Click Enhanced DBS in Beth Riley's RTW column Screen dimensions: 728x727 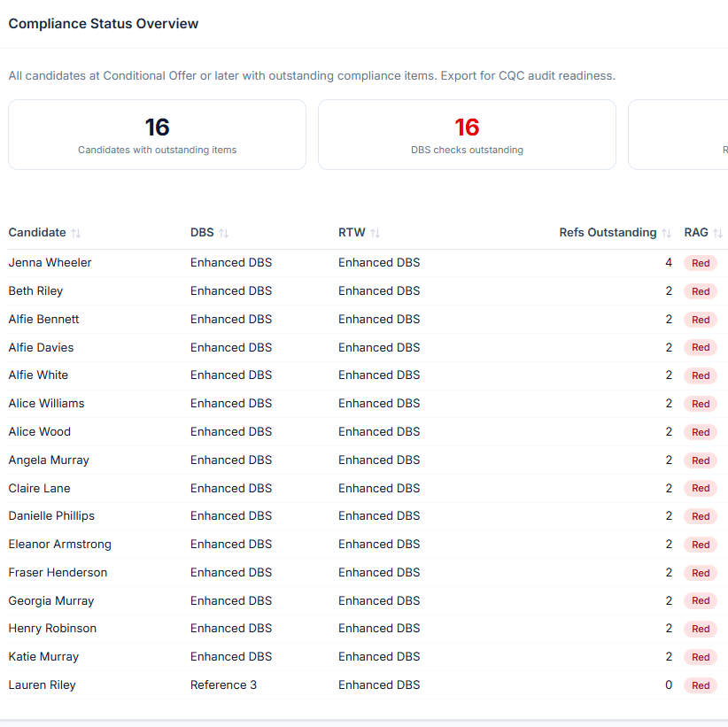(379, 290)
